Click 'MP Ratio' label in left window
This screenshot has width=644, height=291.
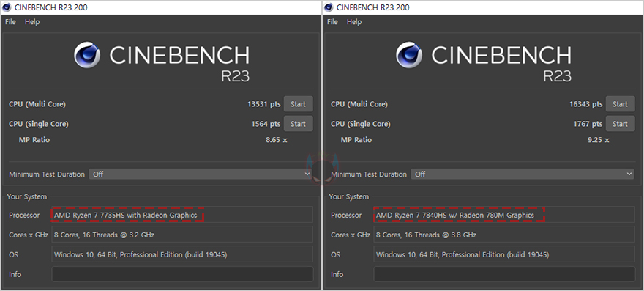pos(34,140)
